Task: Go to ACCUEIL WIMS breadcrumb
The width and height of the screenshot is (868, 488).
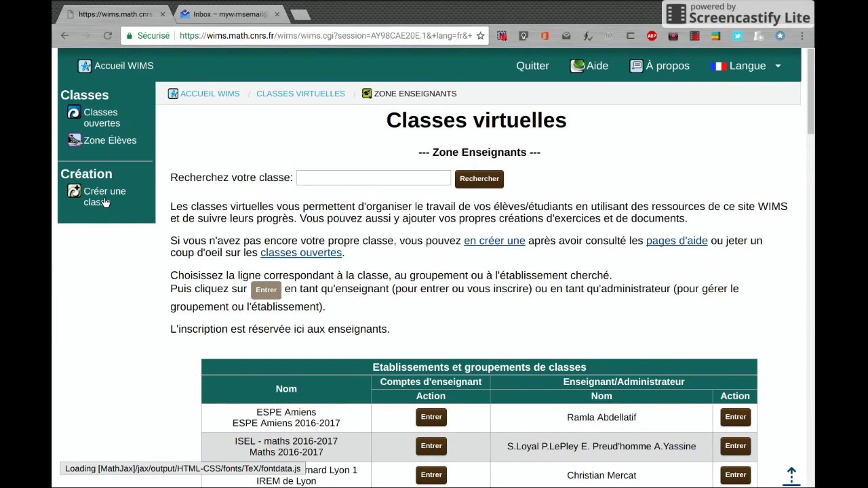Action: 210,94
